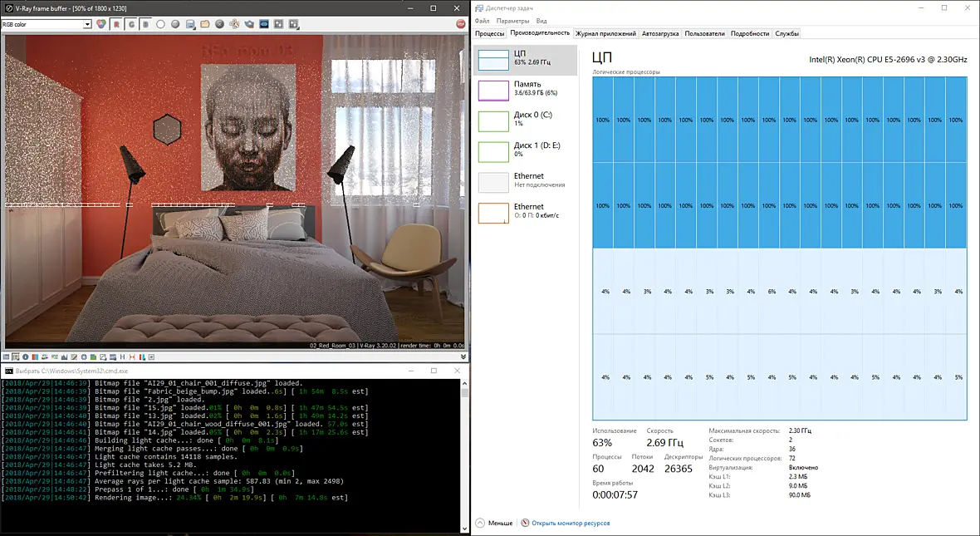Open pixel information with the info icon

(x=26, y=357)
